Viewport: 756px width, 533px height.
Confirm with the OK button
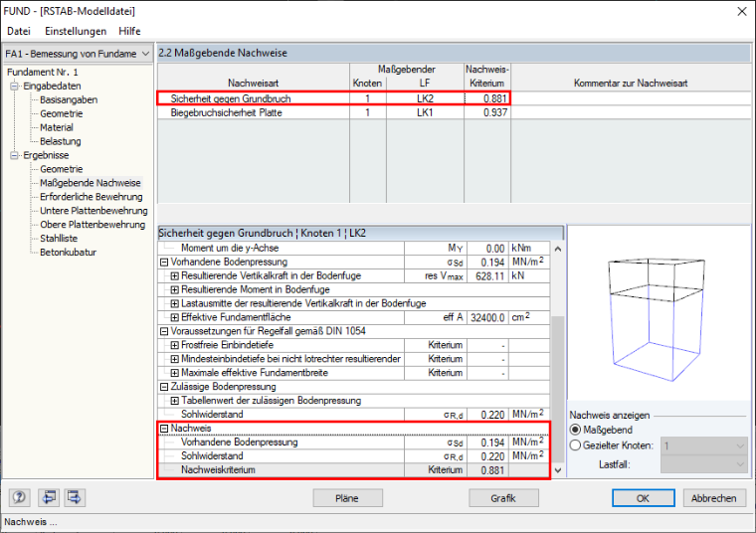644,498
